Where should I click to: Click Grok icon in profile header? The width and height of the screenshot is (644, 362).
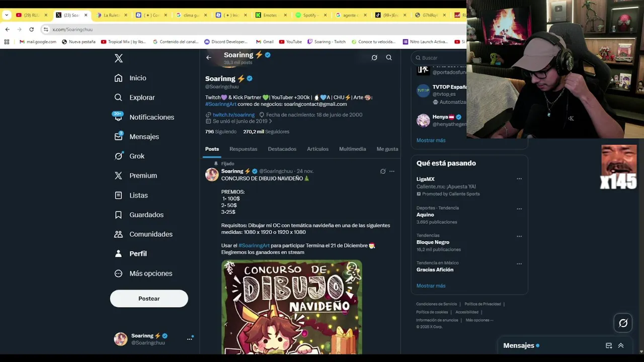pos(374,57)
